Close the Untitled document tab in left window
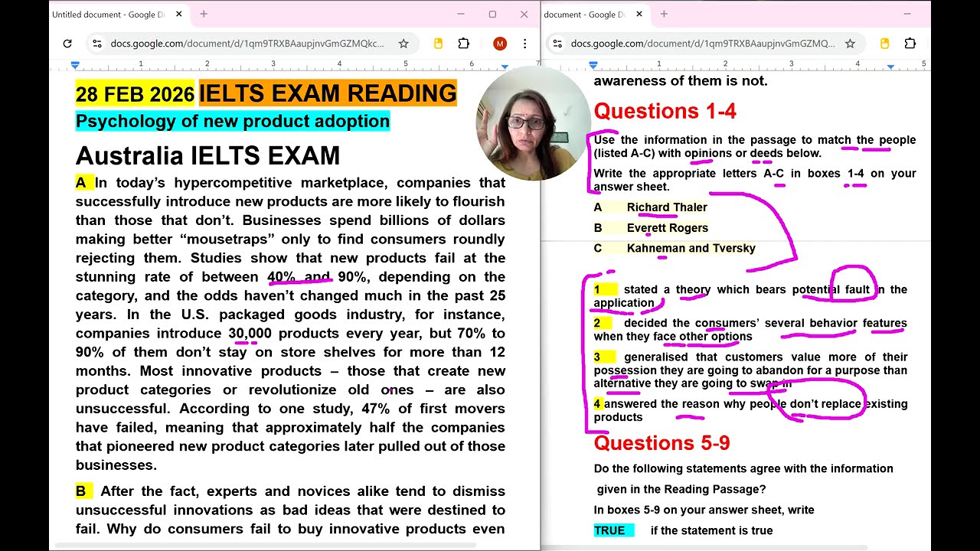The image size is (980, 551). 179,14
